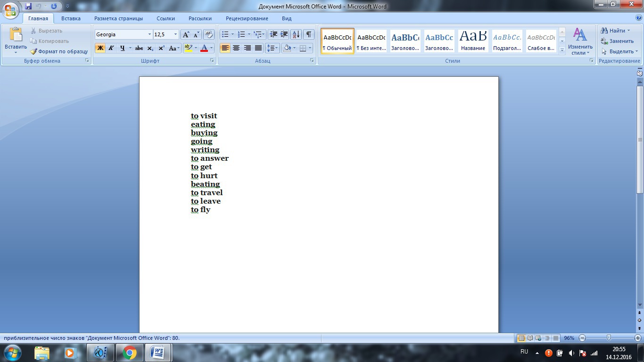The image size is (644, 362).
Task: Toggle Bold formatting off
Action: tap(100, 48)
